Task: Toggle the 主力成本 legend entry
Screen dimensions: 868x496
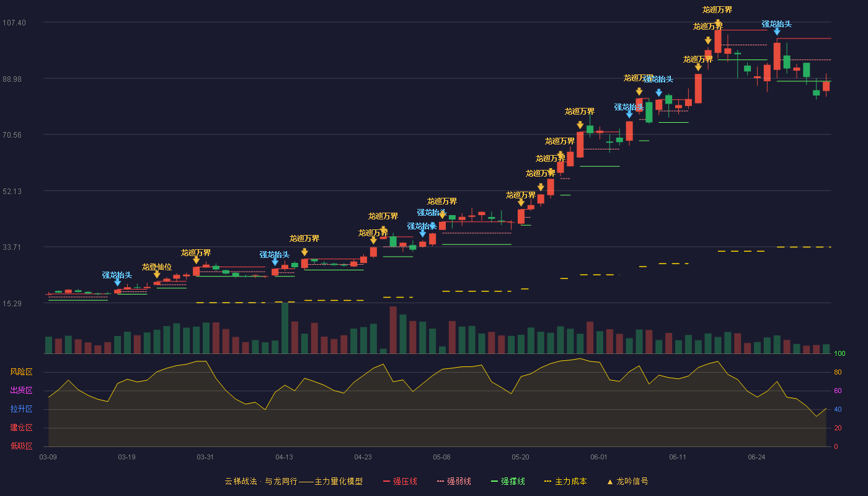Action: coord(565,481)
